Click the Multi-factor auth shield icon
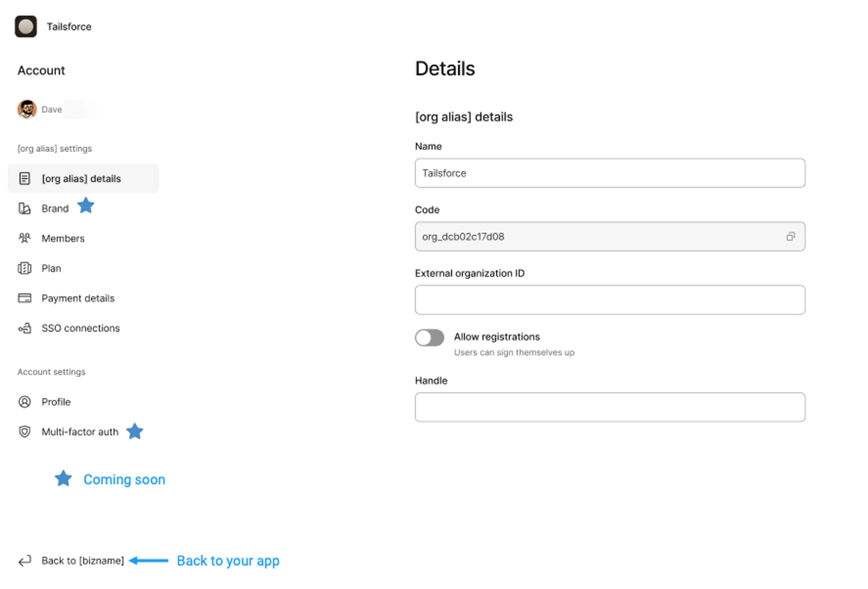 tap(24, 432)
